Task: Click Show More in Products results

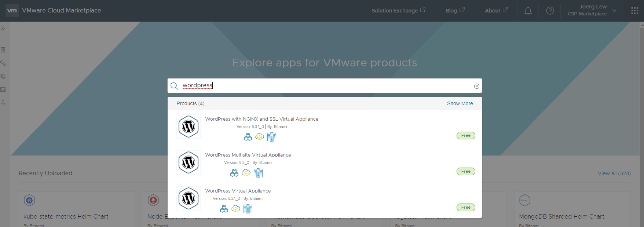Action: click(460, 103)
